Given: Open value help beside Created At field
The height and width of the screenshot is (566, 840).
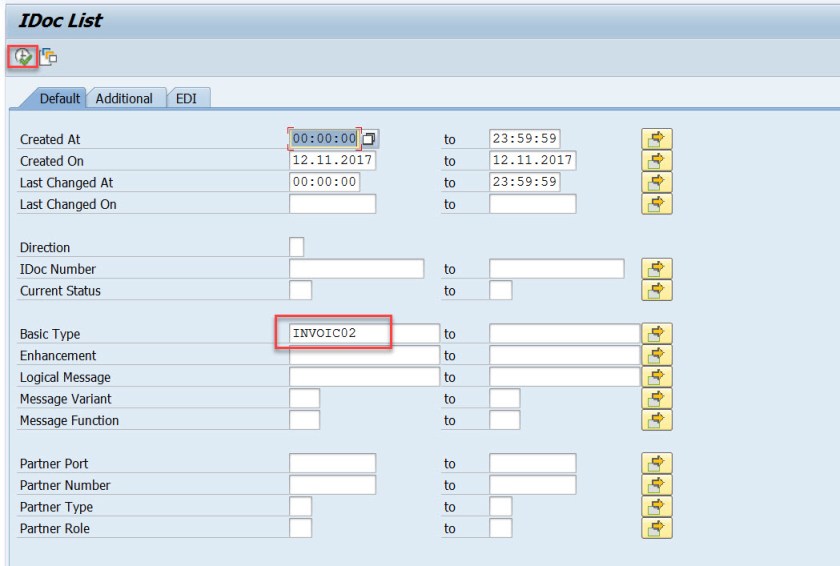Looking at the screenshot, I should (x=369, y=139).
